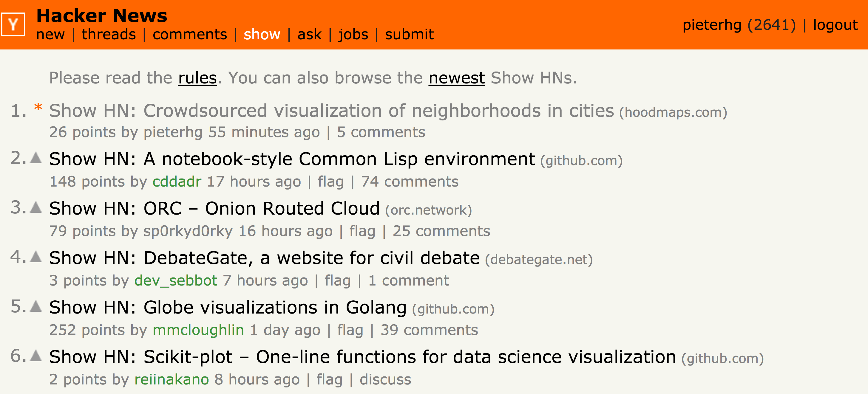868x394 pixels.
Task: Upvote the Common Lisp environment post
Action: tap(36, 158)
